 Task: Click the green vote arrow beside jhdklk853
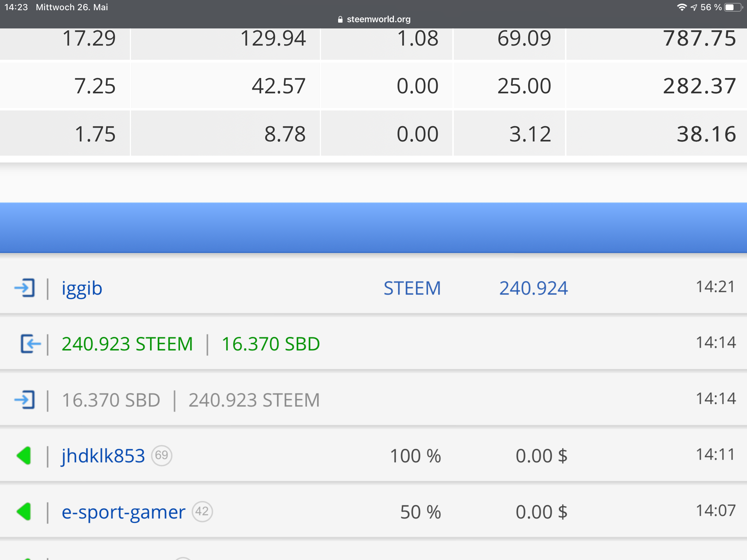[24, 456]
